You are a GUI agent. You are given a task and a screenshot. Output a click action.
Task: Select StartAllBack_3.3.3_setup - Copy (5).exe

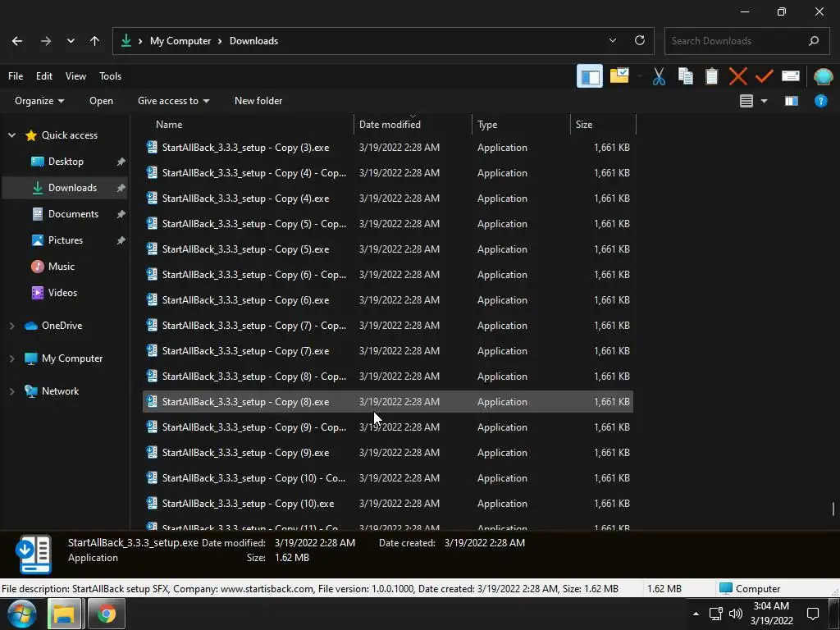(x=388, y=249)
